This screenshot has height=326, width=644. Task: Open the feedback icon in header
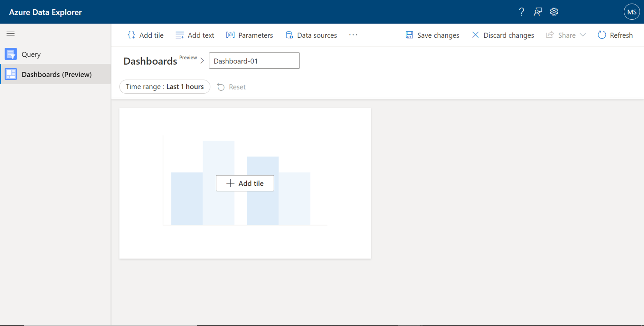click(x=538, y=12)
